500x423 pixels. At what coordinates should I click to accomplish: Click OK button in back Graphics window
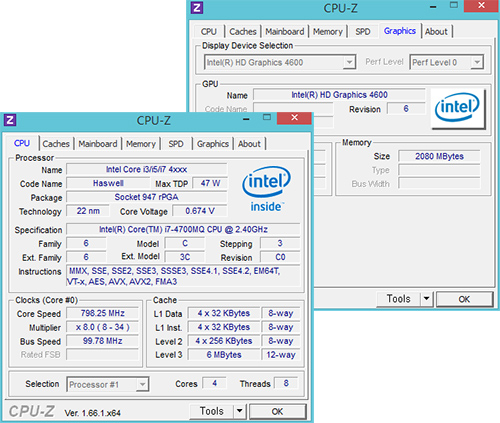(464, 299)
